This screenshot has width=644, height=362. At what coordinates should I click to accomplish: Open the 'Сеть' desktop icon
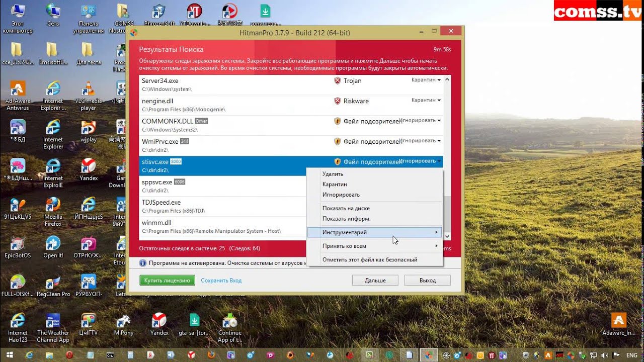[x=53, y=17]
